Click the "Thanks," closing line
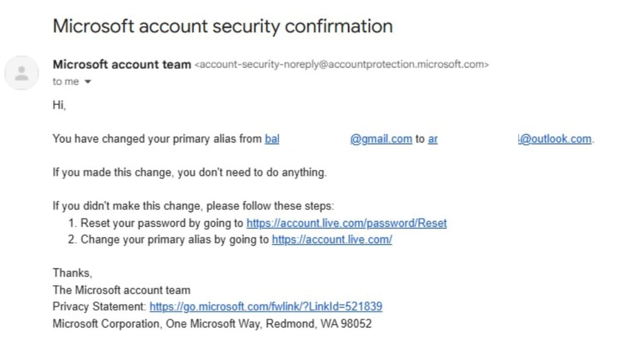 coord(72,273)
